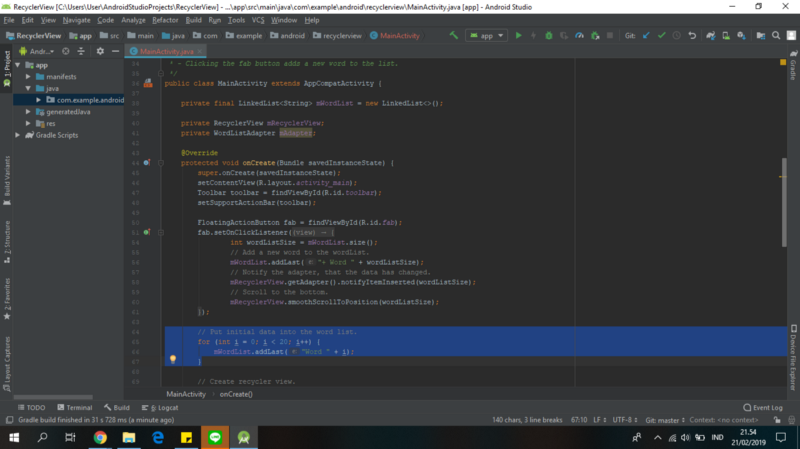Click the lightbulb quick-fix icon
The height and width of the screenshot is (449, 800).
tap(173, 359)
